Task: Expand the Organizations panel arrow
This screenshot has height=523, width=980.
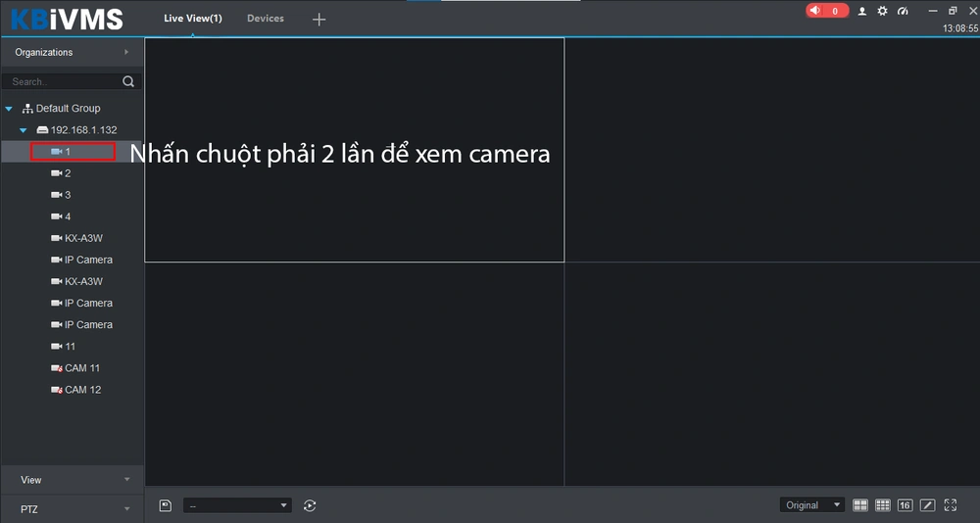Action: click(x=126, y=52)
